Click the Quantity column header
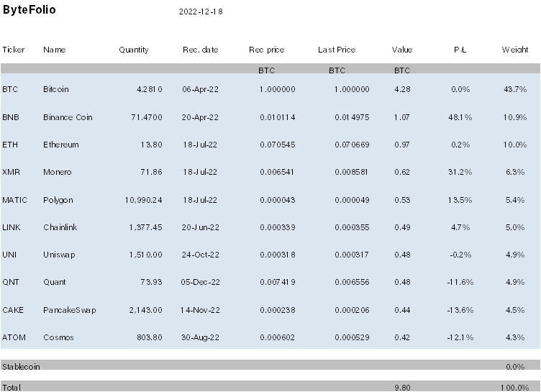The image size is (541, 392). coord(134,50)
